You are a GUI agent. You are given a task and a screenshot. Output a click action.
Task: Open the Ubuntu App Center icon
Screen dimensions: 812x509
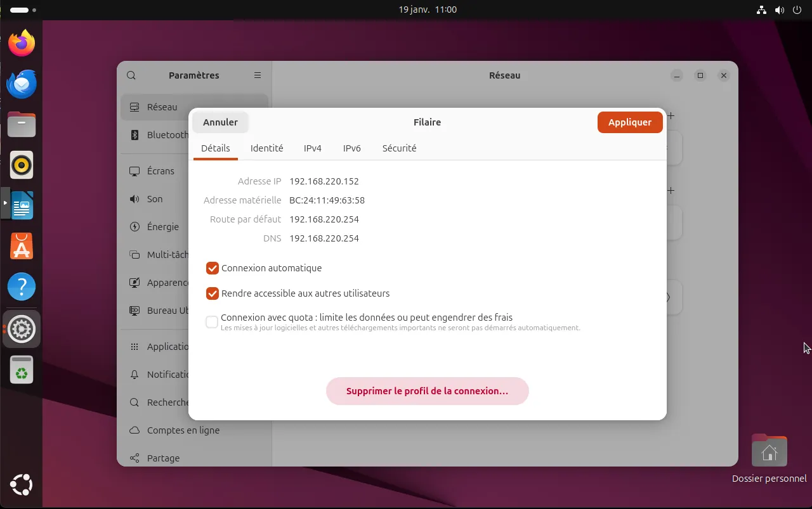[22, 247]
